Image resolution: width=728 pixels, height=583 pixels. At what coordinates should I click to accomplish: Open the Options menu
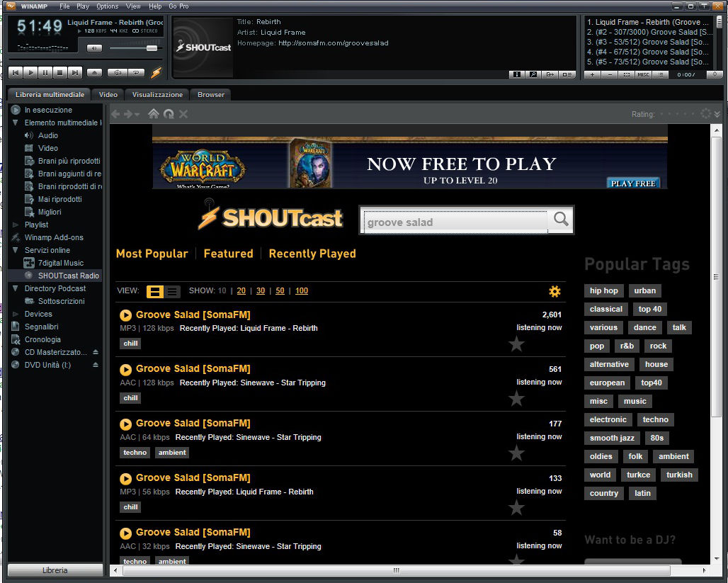[107, 6]
